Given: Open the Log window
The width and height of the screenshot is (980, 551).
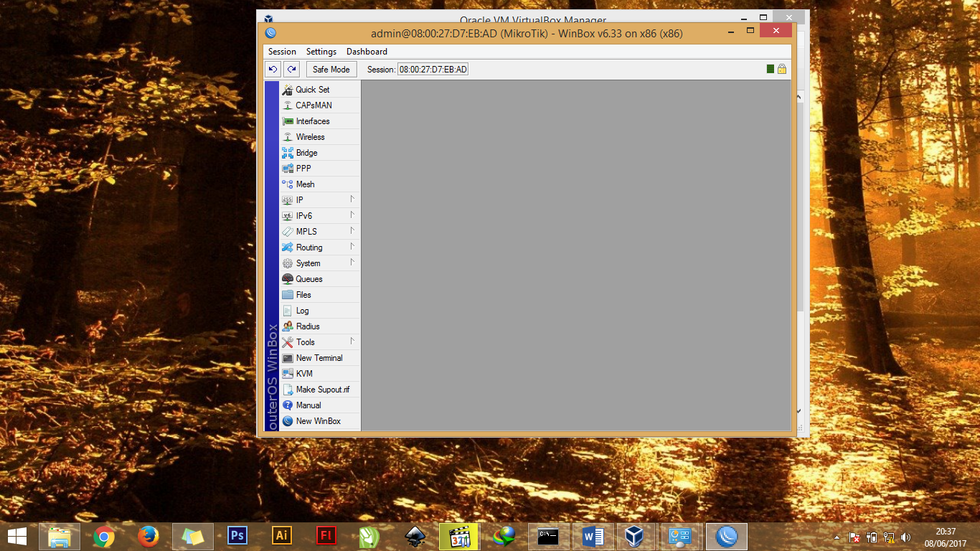Looking at the screenshot, I should tap(319, 311).
